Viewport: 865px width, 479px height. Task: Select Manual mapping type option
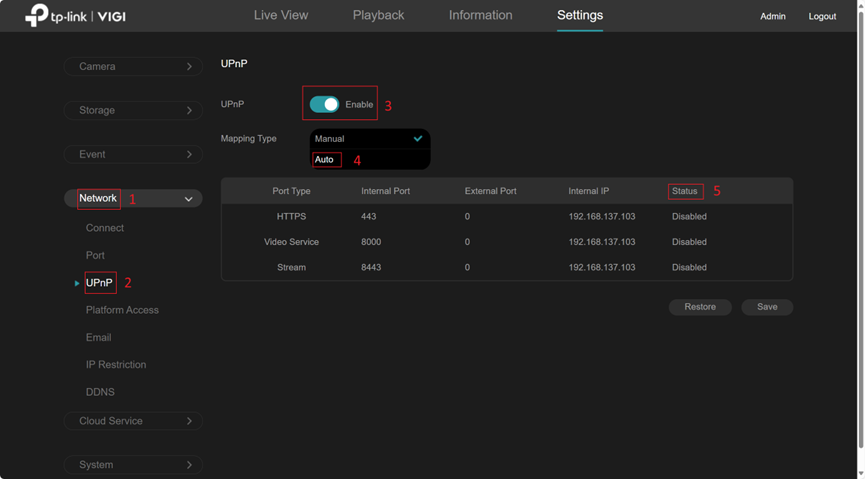coord(370,139)
